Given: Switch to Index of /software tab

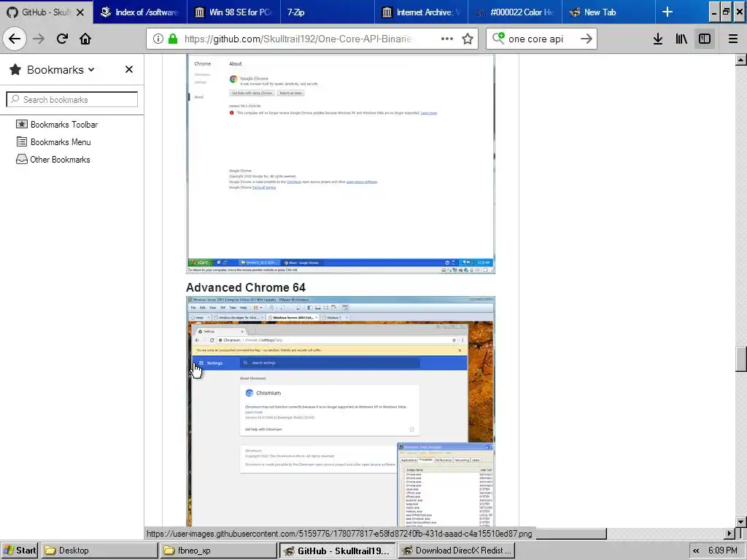Looking at the screenshot, I should pos(139,12).
